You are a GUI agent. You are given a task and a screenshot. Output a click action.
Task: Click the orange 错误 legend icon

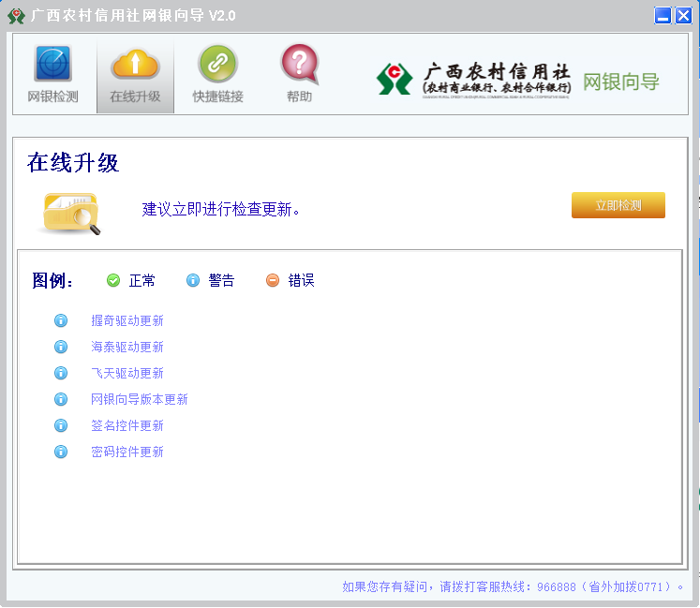[x=273, y=280]
